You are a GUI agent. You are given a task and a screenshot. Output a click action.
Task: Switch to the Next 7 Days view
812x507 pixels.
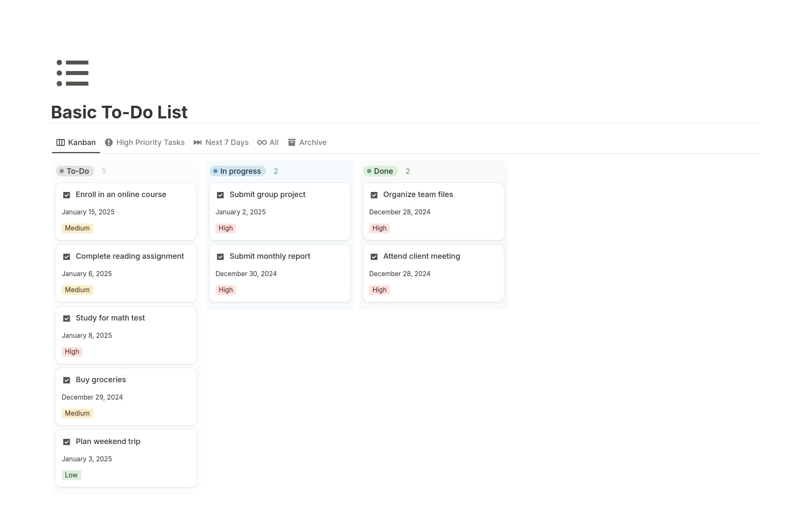point(227,143)
